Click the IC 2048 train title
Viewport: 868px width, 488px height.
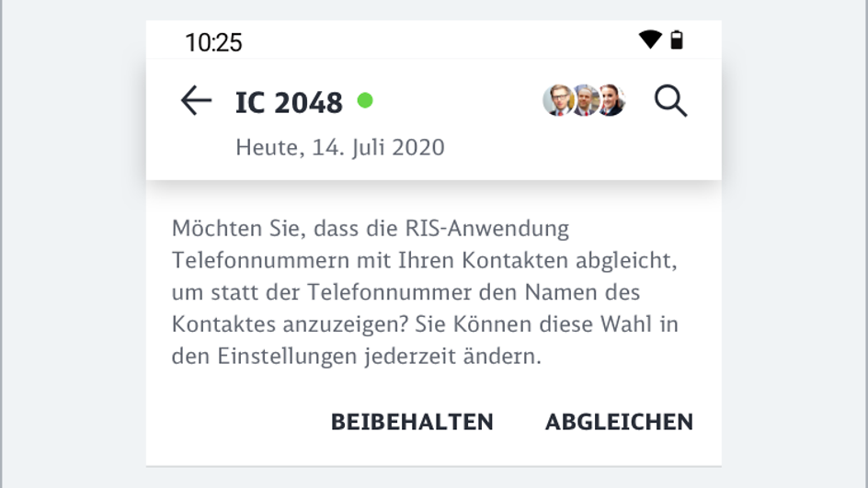tap(289, 103)
